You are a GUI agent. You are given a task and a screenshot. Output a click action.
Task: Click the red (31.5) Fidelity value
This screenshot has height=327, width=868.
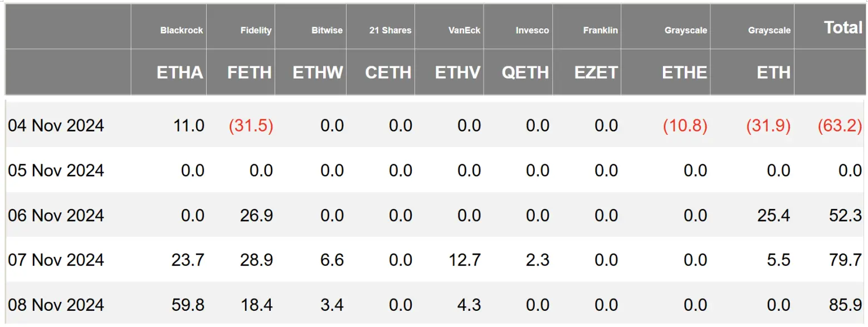(251, 125)
